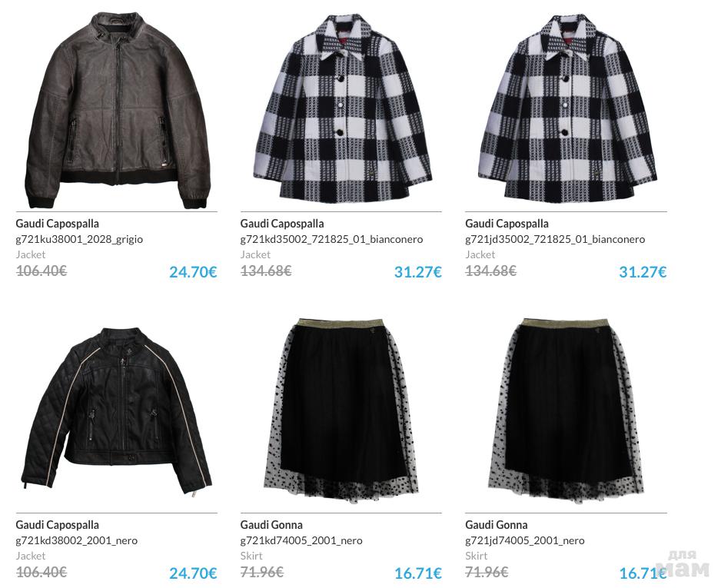Click the crossed-out 134.68€ price under g721jd35002
The width and height of the screenshot is (721, 588).
click(x=490, y=271)
